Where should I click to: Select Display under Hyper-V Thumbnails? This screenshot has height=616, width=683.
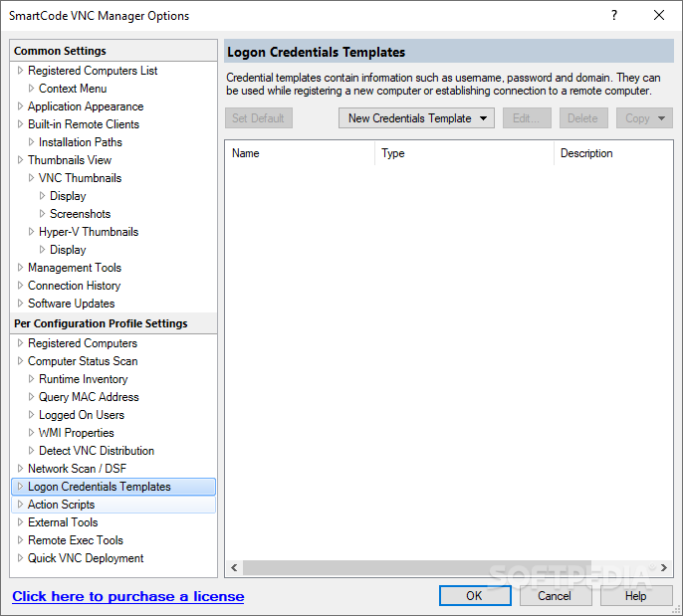coord(68,250)
